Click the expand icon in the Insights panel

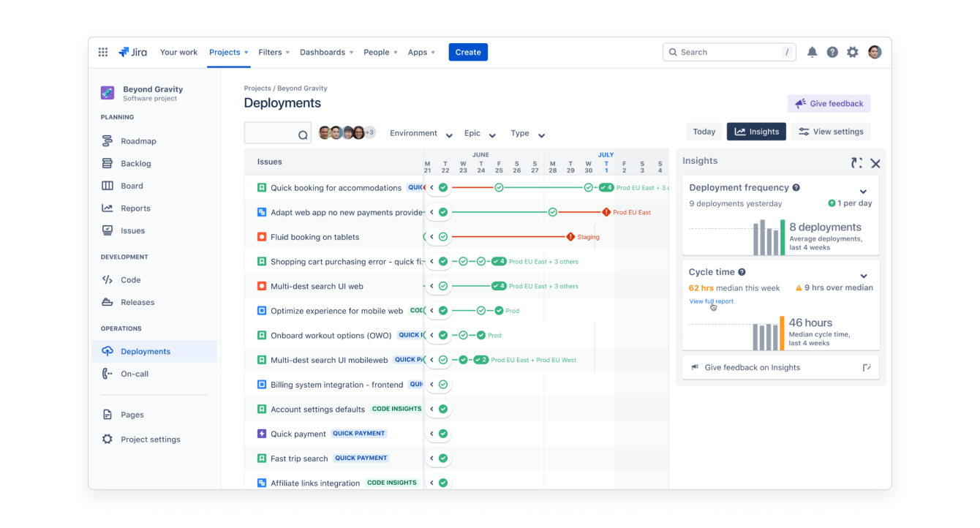(x=856, y=163)
